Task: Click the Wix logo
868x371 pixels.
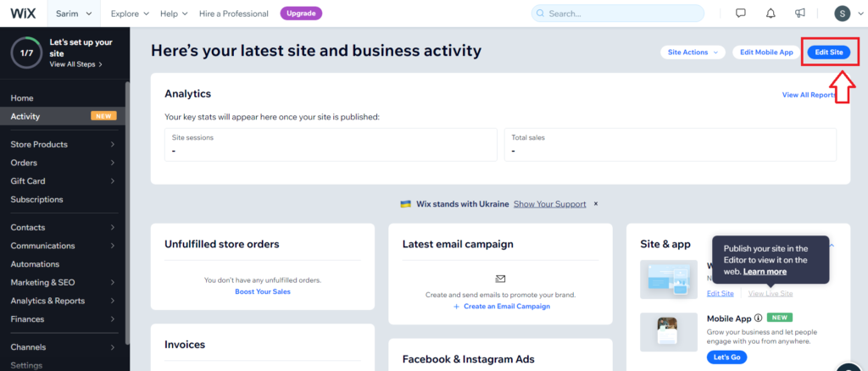Action: [x=23, y=14]
